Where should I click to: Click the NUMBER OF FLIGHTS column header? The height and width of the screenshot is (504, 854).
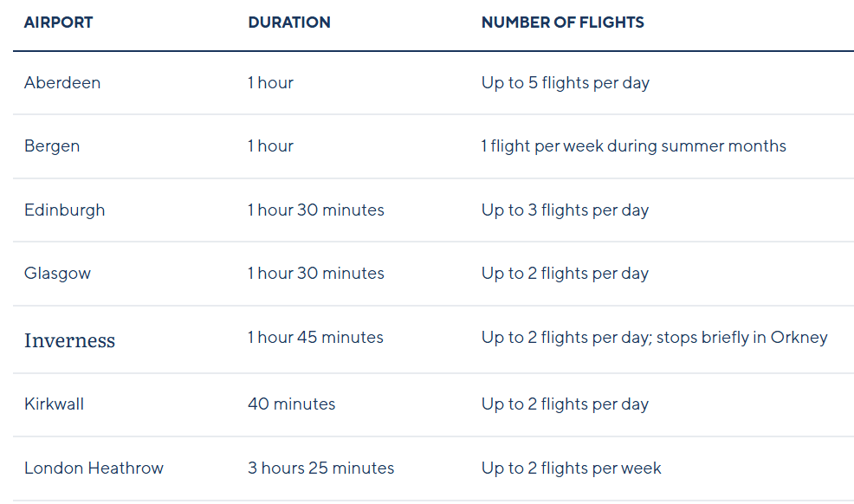pos(562,23)
